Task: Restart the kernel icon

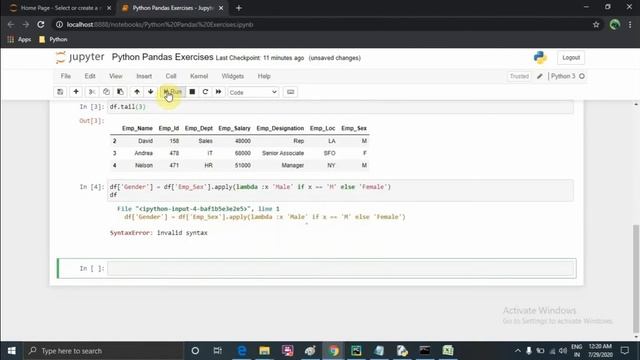Action: 205,92
